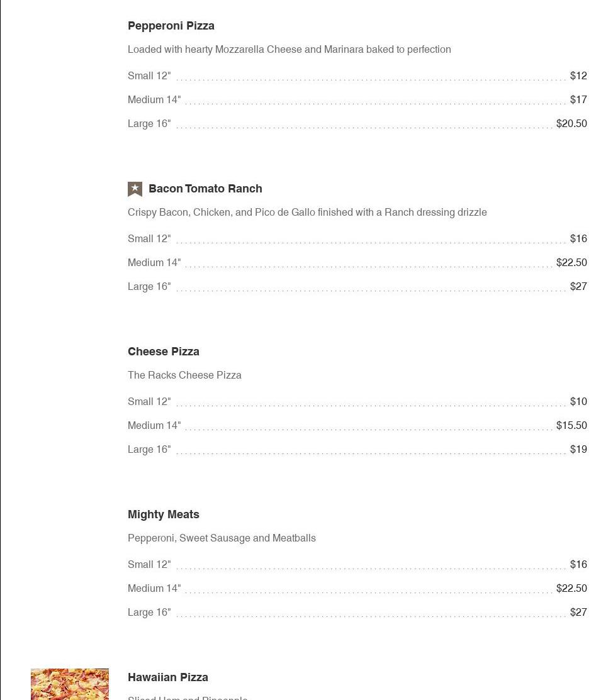
Task: Click the Cheese Pizza heading
Action: [164, 352]
